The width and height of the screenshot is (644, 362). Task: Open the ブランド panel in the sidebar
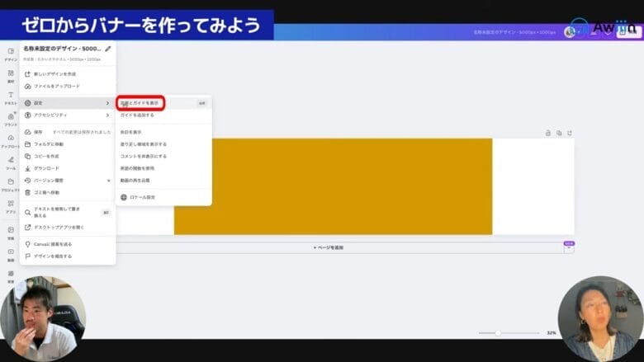(x=11, y=120)
